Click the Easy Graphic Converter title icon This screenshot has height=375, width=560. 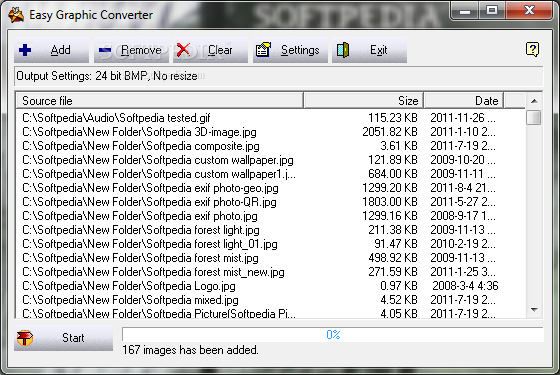[x=16, y=15]
